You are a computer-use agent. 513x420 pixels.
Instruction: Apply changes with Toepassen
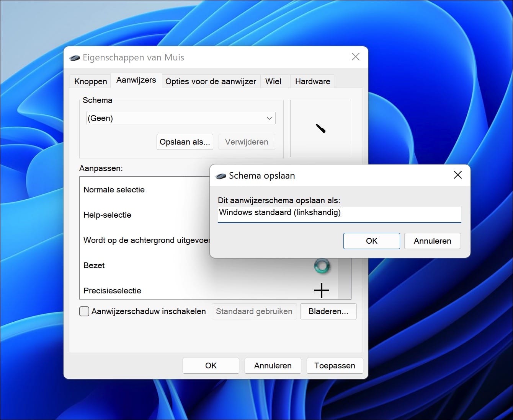(334, 366)
